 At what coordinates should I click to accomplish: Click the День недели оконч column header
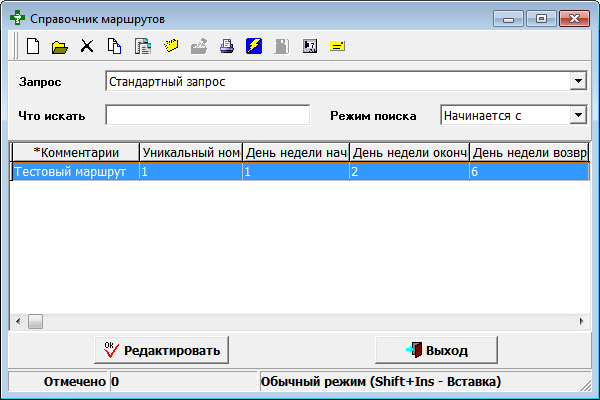coord(409,153)
